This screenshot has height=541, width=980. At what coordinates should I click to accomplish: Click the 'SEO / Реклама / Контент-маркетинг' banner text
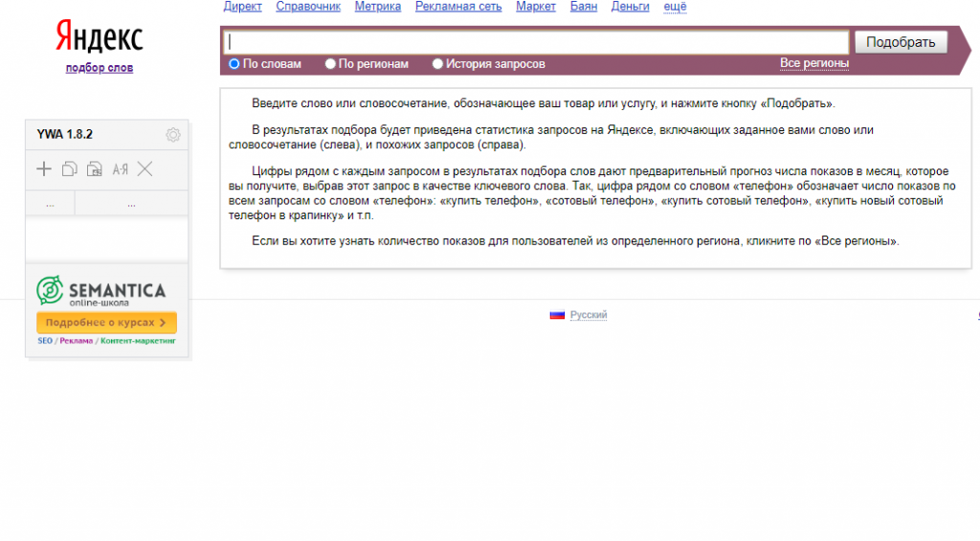106,341
